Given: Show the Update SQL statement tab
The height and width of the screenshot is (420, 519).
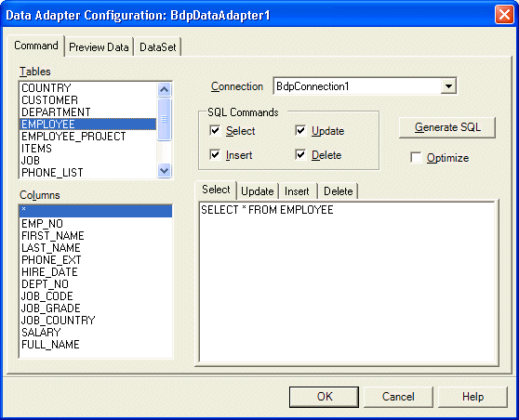Looking at the screenshot, I should [x=258, y=191].
